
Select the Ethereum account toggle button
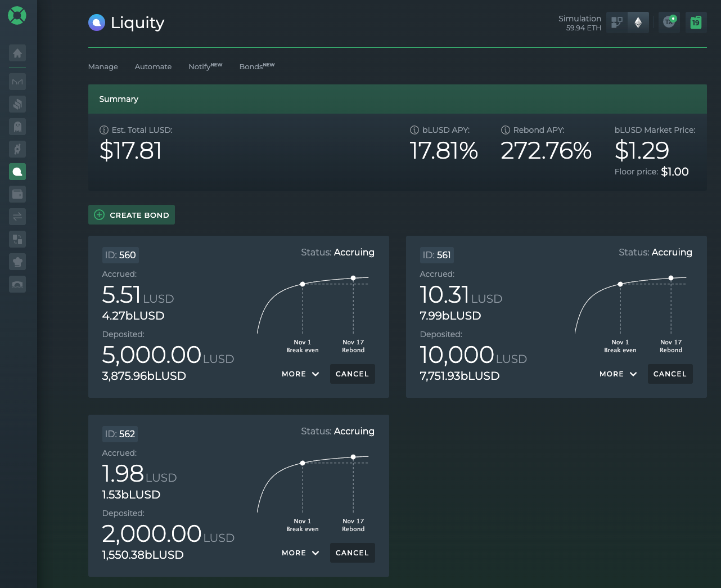(638, 23)
